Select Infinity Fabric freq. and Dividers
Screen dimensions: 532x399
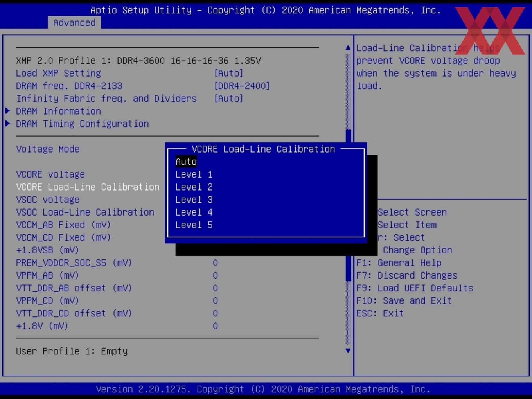click(x=106, y=99)
